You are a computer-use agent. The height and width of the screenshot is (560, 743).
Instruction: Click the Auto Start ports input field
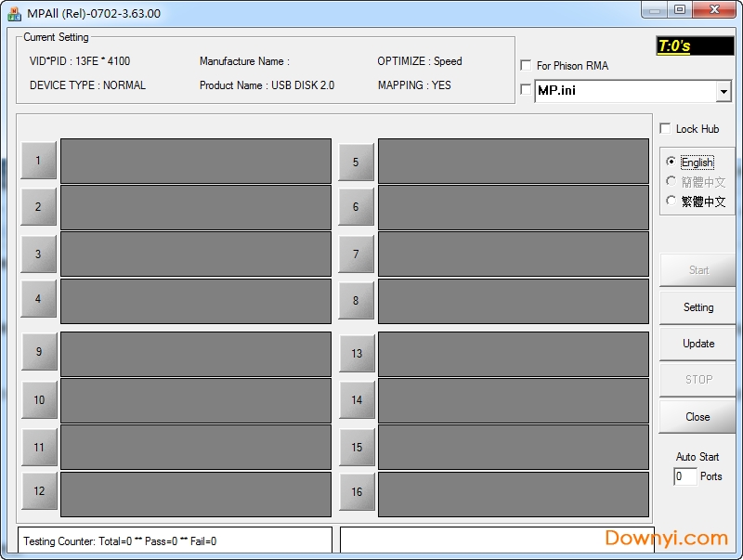pos(684,476)
